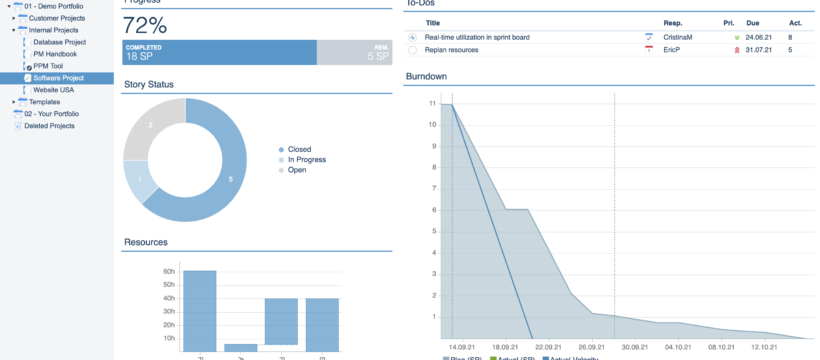
Task: Click the Story Status section heading
Action: (x=149, y=84)
